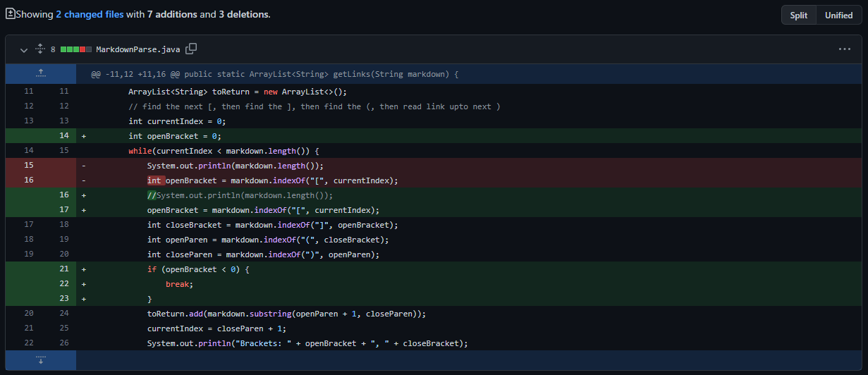Viewport: 868px width, 375px height.
Task: Expand hidden lines below line 26
Action: pyautogui.click(x=40, y=360)
